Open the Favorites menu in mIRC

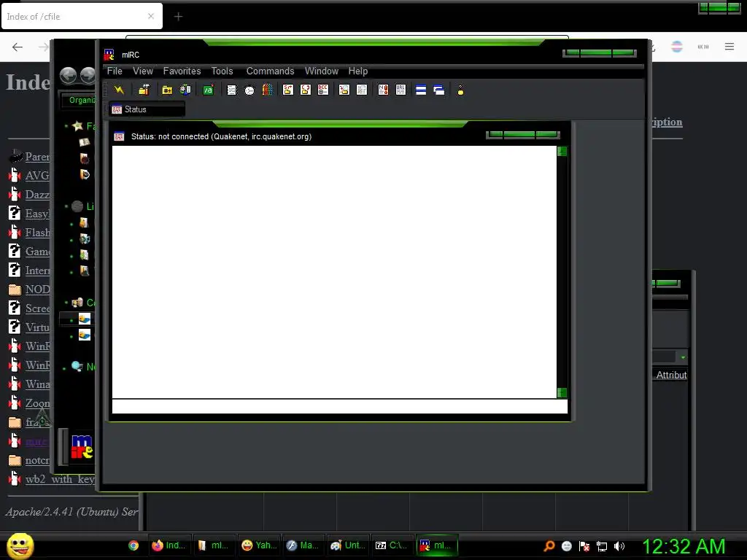point(182,71)
